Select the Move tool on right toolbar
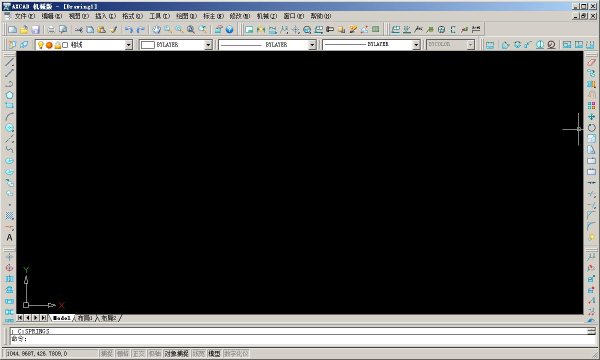This screenshot has width=600, height=360. [592, 117]
